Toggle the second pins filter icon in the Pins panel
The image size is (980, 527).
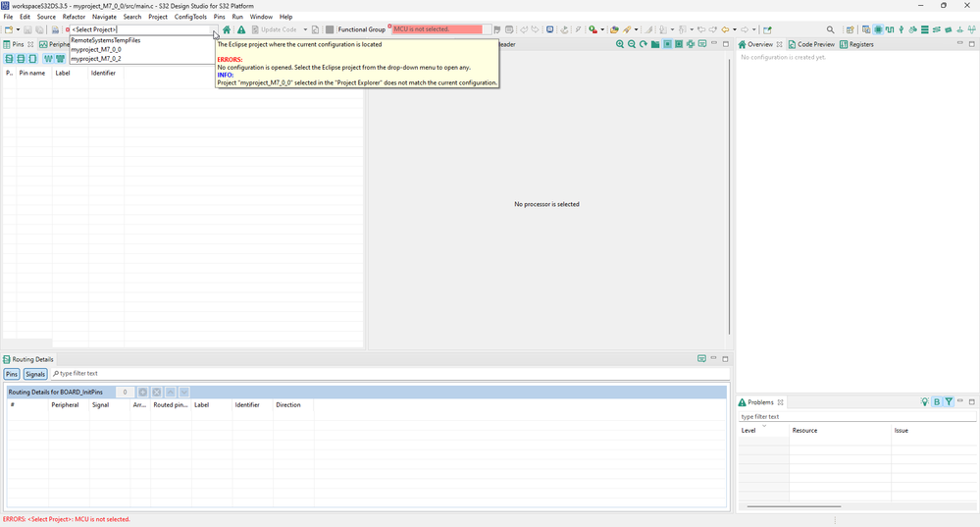pyautogui.click(x=21, y=58)
